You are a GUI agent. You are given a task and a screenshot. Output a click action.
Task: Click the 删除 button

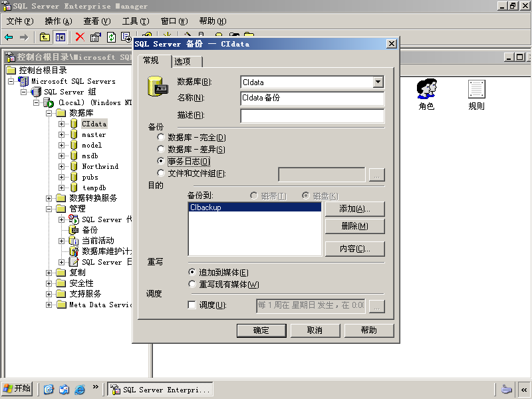(x=354, y=226)
